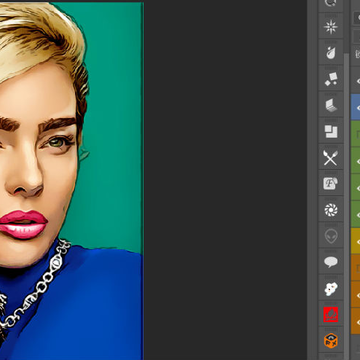Viewport: 360px width, 360px height.
Task: Open the water droplet panel icon
Action: click(331, 53)
